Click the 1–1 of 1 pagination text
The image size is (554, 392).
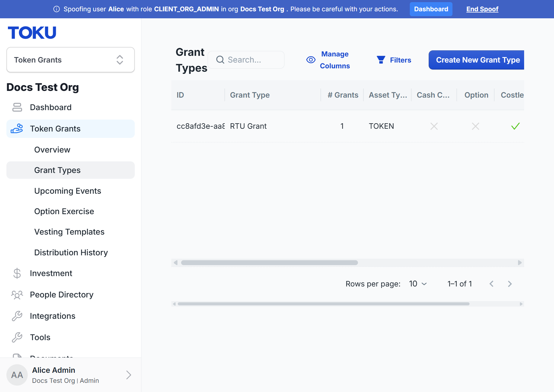(459, 284)
